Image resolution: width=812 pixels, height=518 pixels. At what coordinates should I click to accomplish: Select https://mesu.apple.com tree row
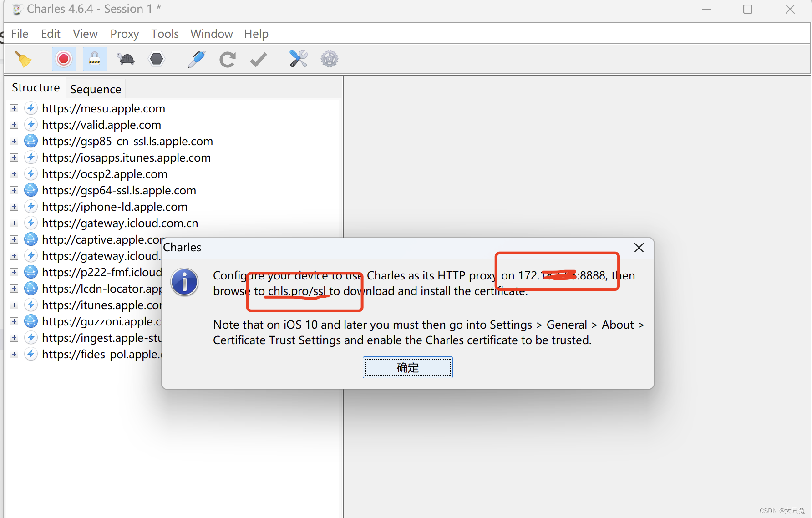[x=103, y=108]
